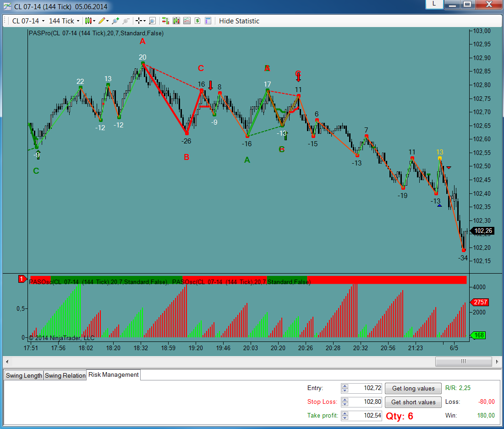Click the toolbar grip handle
Viewport: 504px width, 429px height.
coord(5,21)
